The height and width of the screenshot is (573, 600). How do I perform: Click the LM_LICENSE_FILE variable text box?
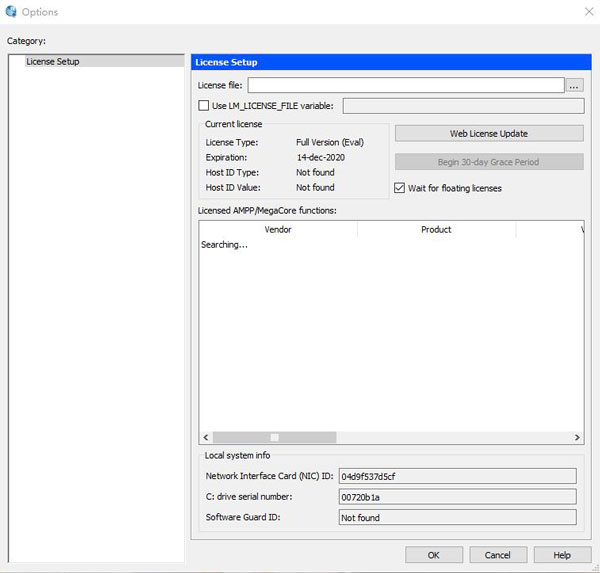[x=463, y=105]
